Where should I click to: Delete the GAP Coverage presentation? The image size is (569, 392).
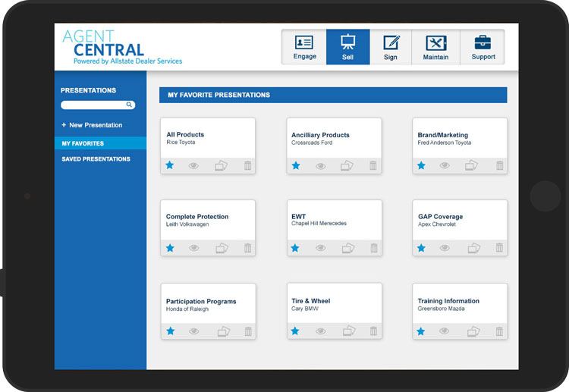tap(499, 248)
